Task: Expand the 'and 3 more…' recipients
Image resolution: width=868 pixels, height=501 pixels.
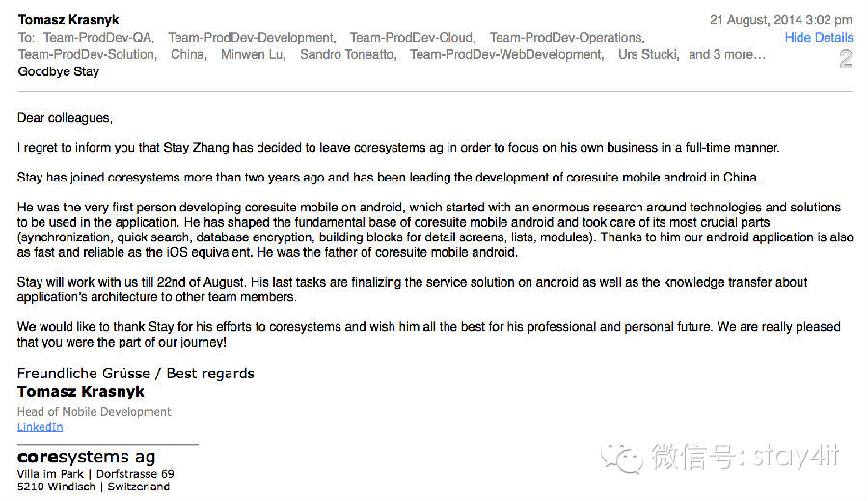Action: click(727, 54)
